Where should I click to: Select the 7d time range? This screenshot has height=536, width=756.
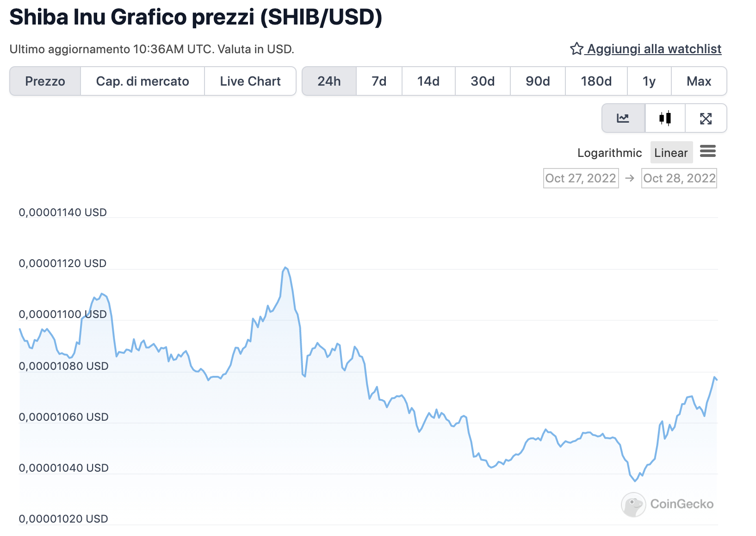click(379, 81)
